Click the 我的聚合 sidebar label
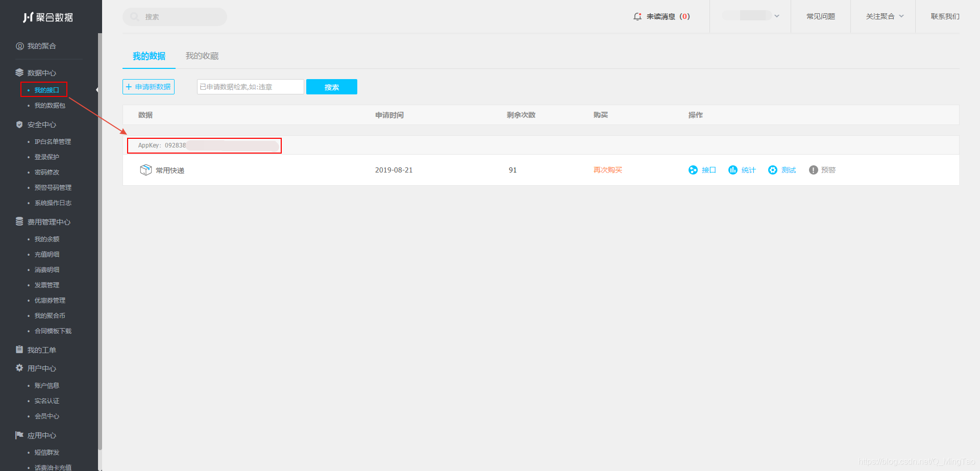This screenshot has height=471, width=980. tap(42, 46)
